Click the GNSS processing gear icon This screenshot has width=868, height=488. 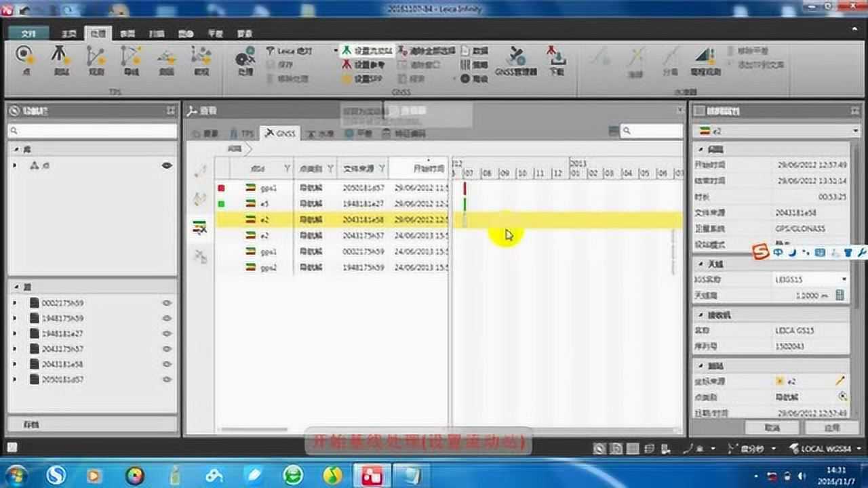245,58
